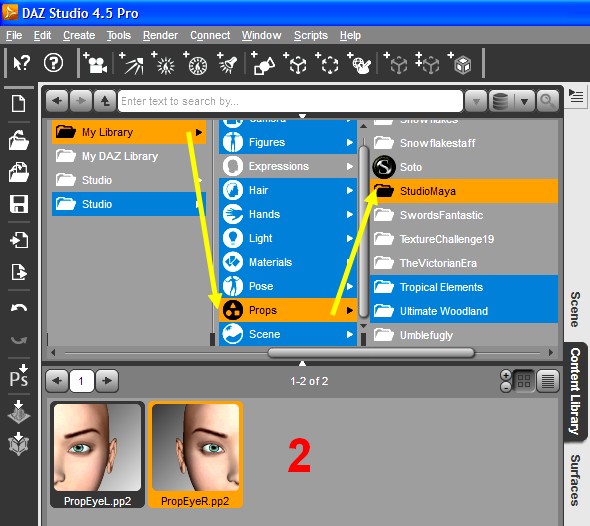Switch to the Scene tab

(575, 309)
